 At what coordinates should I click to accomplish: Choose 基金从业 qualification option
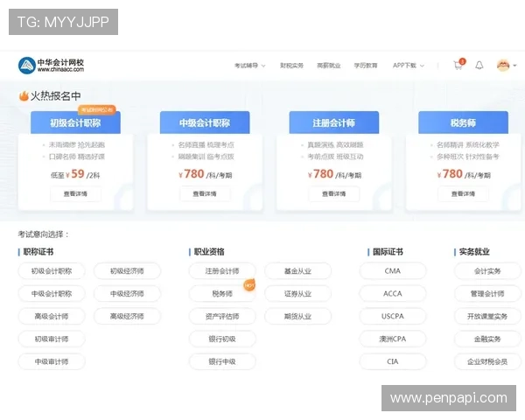[298, 271]
